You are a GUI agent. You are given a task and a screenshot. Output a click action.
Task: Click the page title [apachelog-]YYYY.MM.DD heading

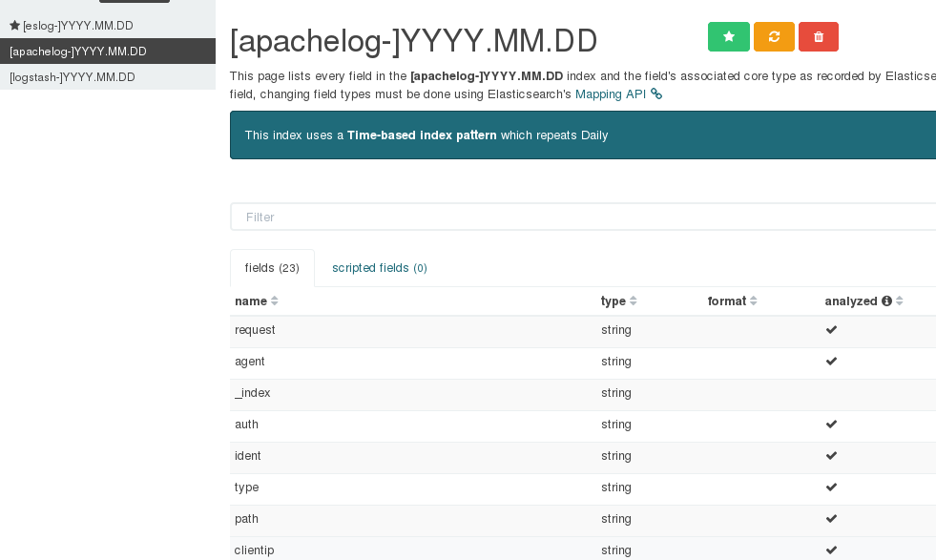[414, 41]
